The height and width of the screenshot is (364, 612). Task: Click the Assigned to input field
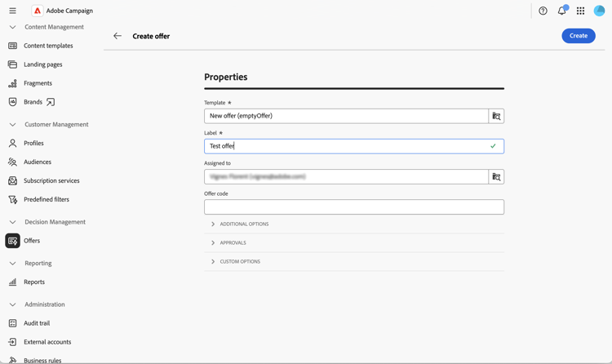[x=346, y=177]
